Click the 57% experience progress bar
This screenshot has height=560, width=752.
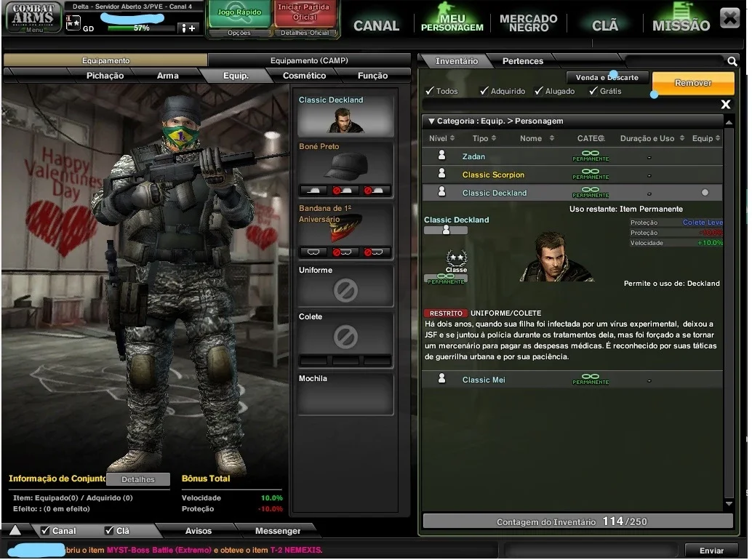(x=141, y=28)
